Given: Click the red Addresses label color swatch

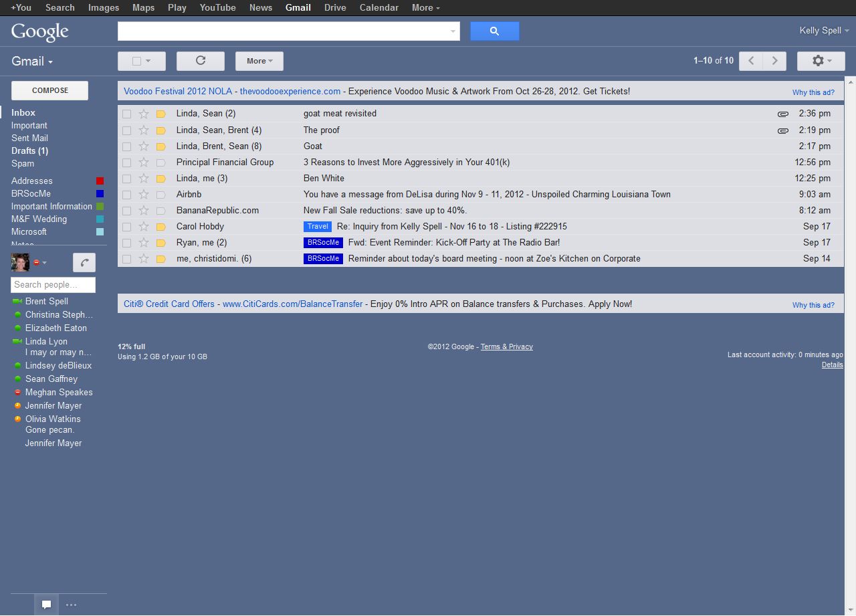Looking at the screenshot, I should tap(100, 181).
